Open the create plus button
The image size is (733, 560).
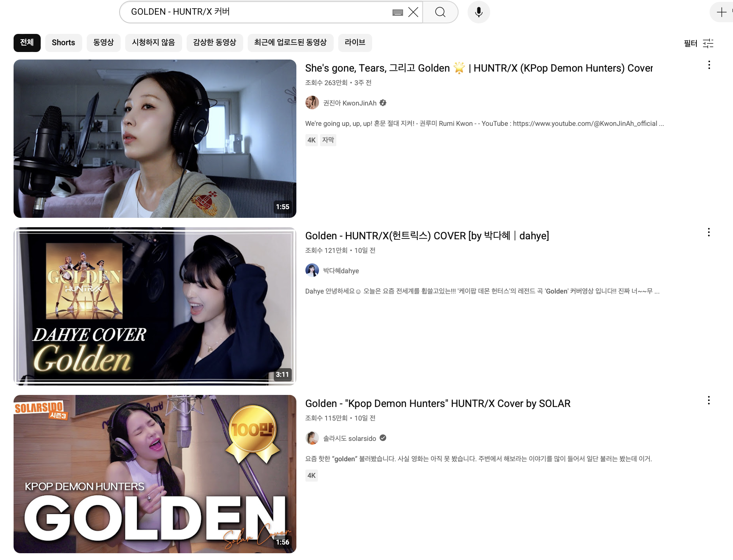click(x=721, y=12)
